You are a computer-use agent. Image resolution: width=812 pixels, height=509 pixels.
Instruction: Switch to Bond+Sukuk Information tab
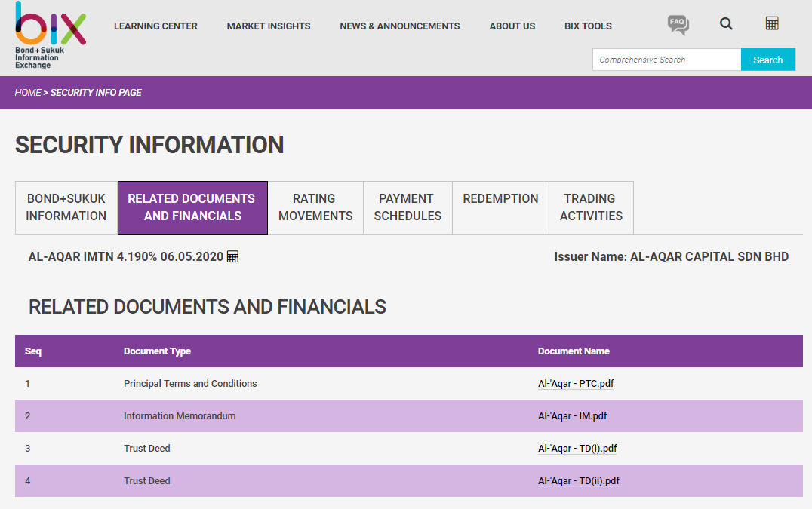tap(66, 207)
